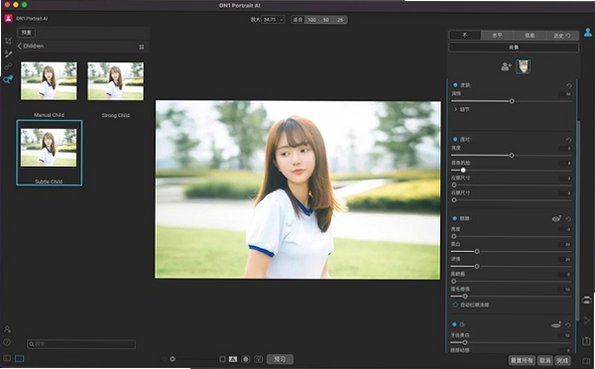Reset the skin section with its undo arrow
The height and width of the screenshot is (369, 595).
point(568,86)
